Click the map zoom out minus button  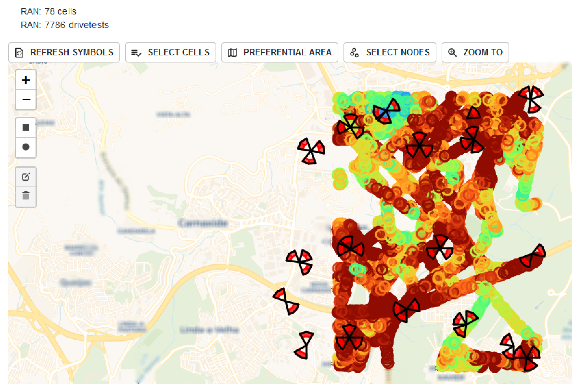(x=26, y=100)
